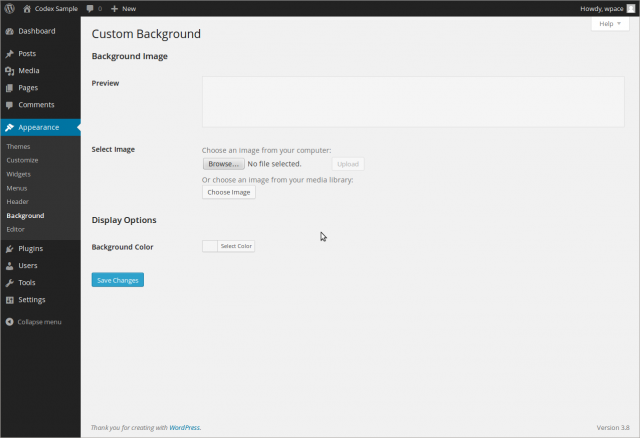The image size is (640, 438).
Task: Click the Dashboard icon in sidebar
Action: pyautogui.click(x=9, y=31)
